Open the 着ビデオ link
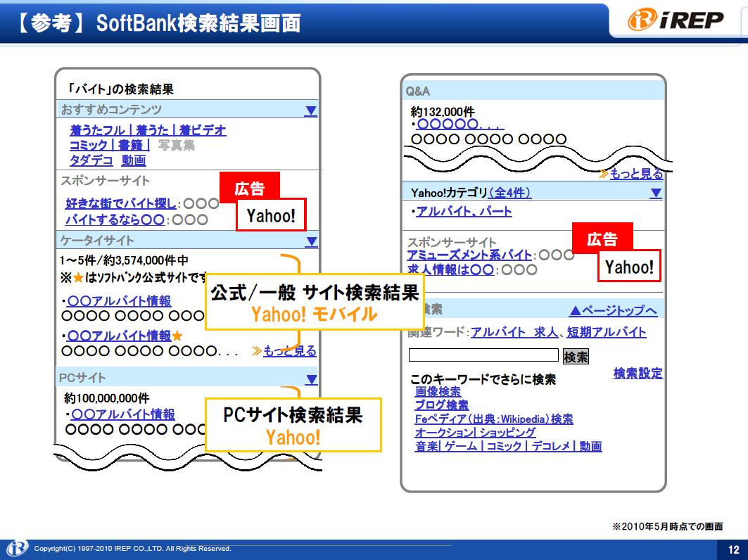 coord(202,129)
